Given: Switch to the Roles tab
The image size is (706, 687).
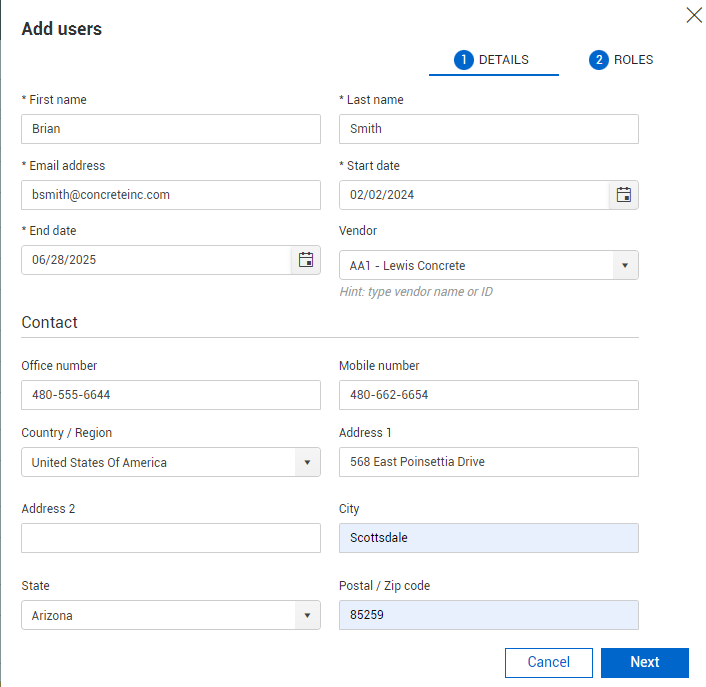Looking at the screenshot, I should click(621, 60).
